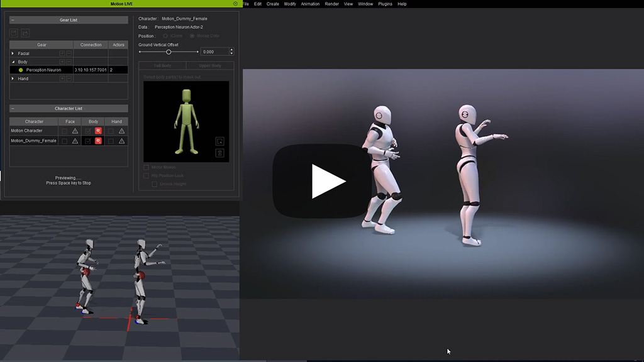Click the load gear list icon
This screenshot has width=644, height=362.
pos(14,33)
